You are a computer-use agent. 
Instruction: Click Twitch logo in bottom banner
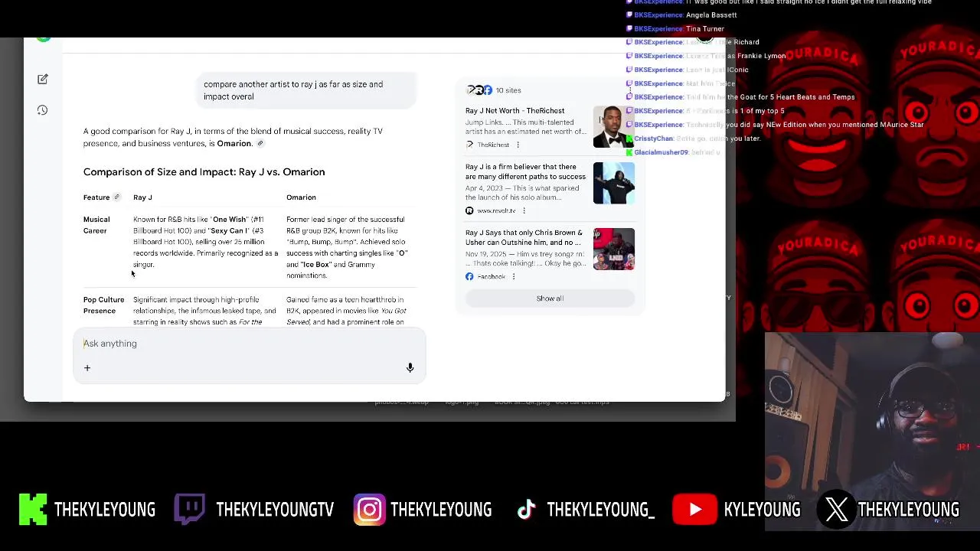[189, 510]
